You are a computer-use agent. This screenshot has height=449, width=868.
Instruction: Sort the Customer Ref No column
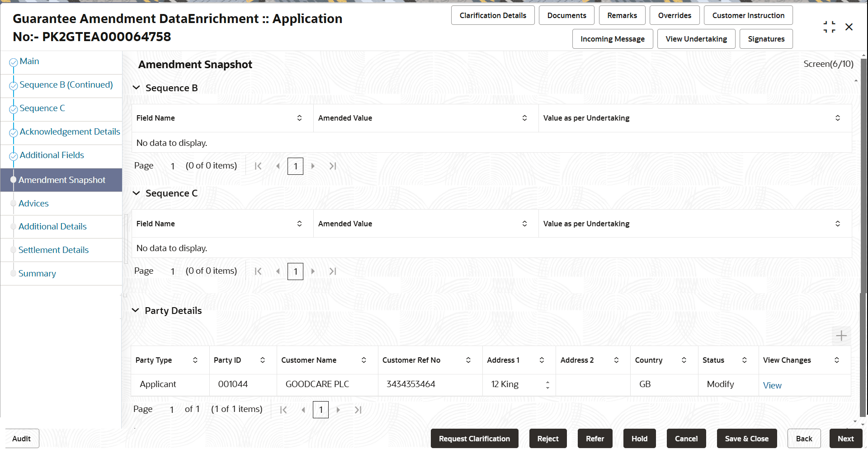[x=468, y=360]
